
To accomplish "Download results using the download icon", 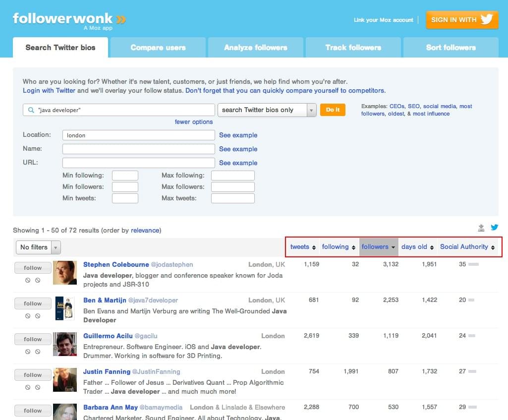I will tap(481, 228).
